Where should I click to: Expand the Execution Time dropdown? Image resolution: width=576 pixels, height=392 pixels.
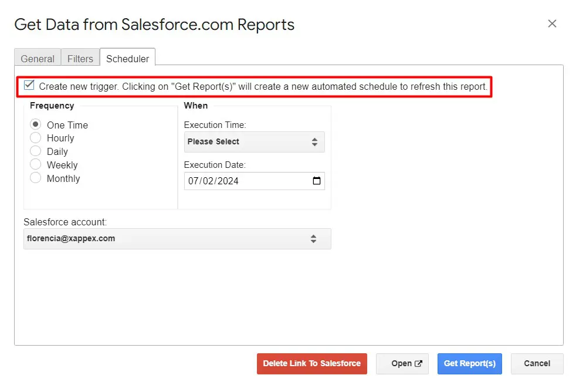point(254,142)
